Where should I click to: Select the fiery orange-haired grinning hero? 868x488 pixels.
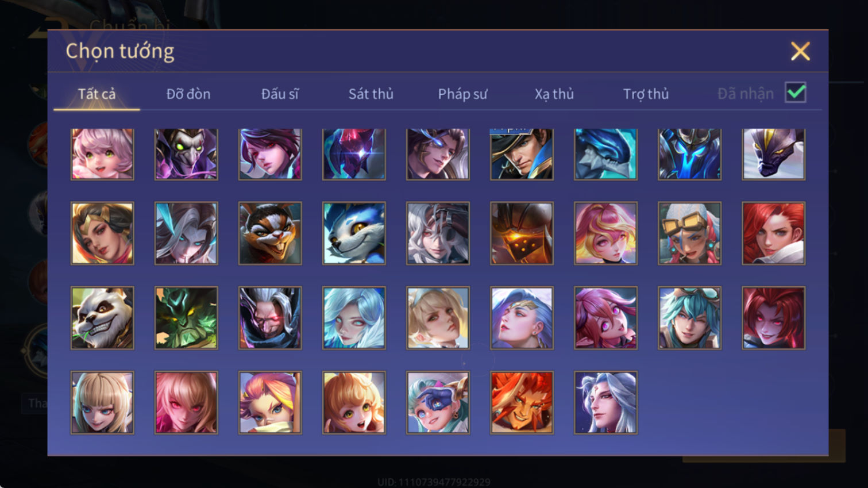click(522, 402)
